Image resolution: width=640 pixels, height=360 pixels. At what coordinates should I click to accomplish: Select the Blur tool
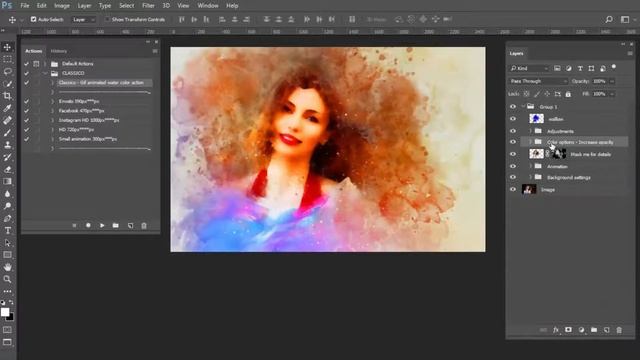coord(7,194)
